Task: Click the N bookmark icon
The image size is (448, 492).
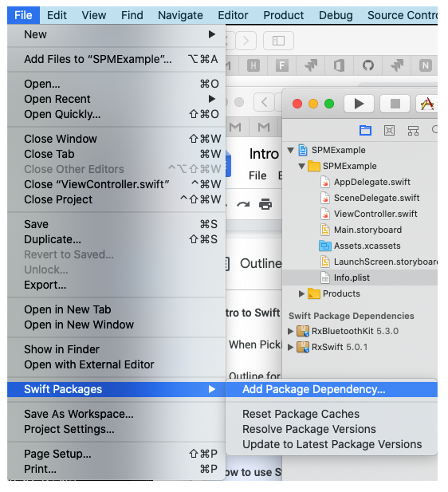Action: click(x=426, y=65)
